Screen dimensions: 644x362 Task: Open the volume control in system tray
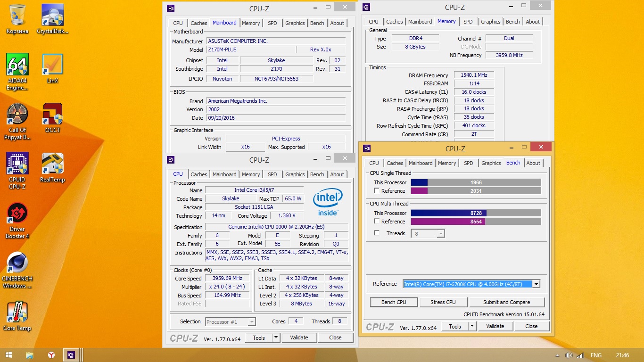point(569,355)
